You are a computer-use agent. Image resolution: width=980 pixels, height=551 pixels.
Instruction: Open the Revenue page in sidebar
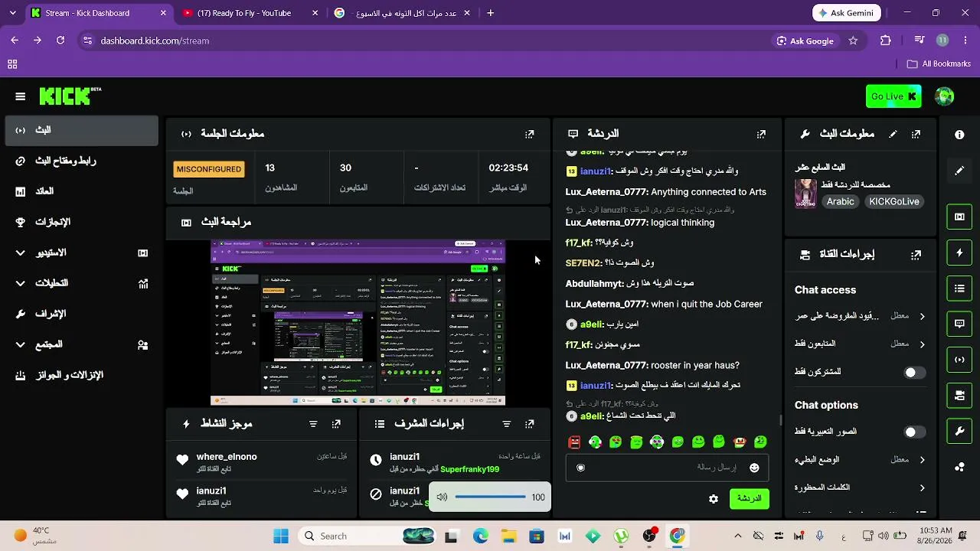(x=81, y=191)
